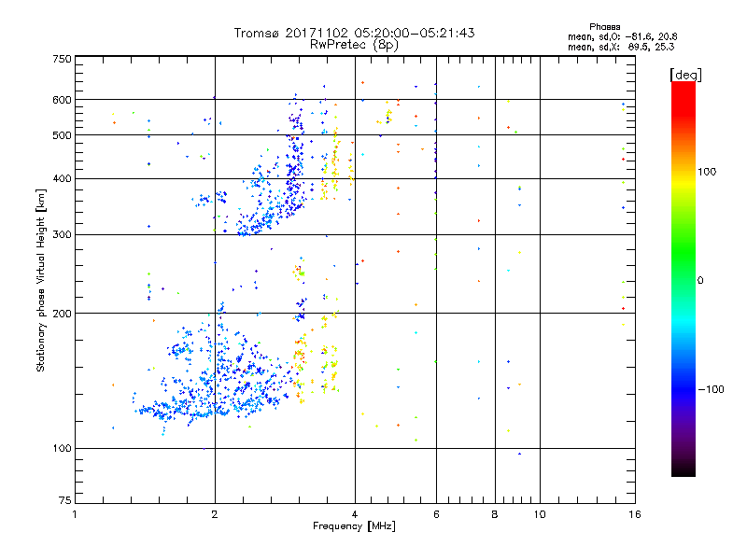Image resolution: width=747 pixels, height=560 pixels.
Task: Click the 'Stationary phase Virtual Height [km]' axis label
Action: 40,280
